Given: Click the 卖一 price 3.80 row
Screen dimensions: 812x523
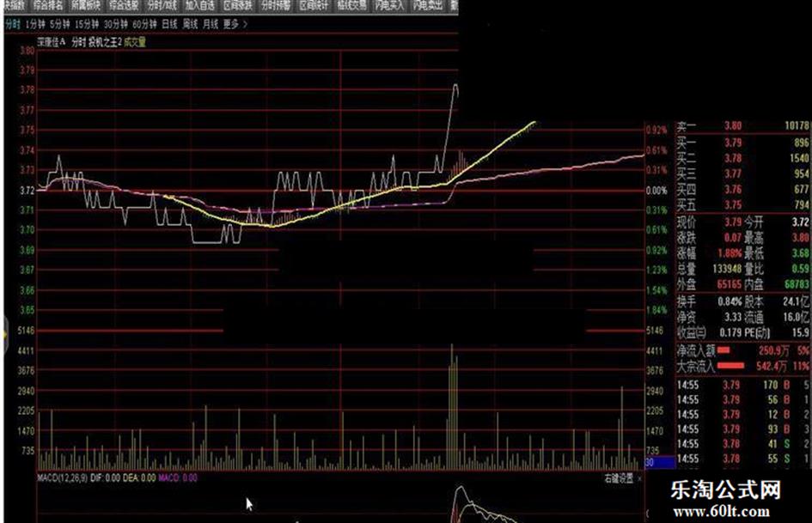Looking at the screenshot, I should click(x=742, y=126).
